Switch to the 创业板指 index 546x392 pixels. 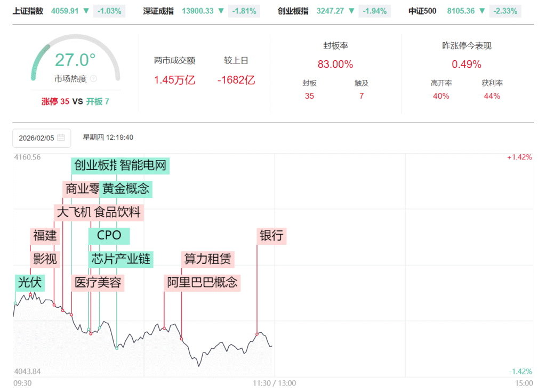pyautogui.click(x=293, y=11)
